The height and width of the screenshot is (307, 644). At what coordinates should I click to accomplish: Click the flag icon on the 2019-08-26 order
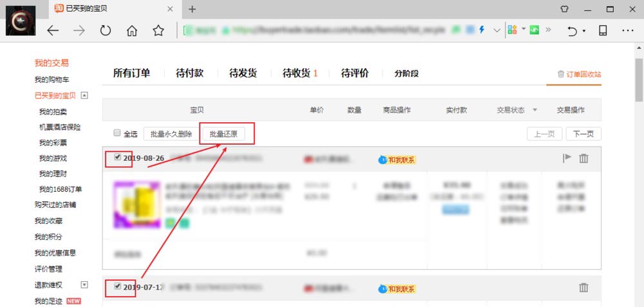tap(567, 158)
